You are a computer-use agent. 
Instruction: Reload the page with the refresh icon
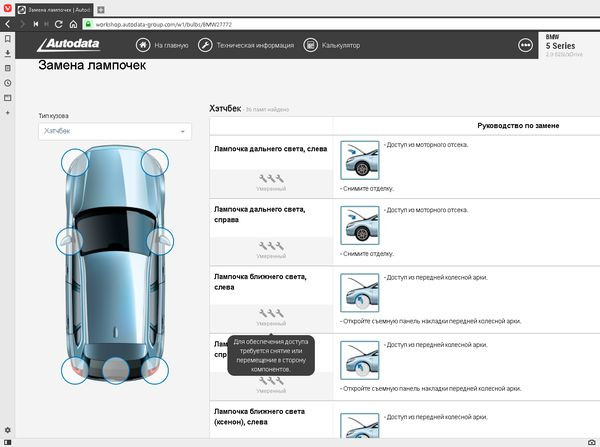59,24
